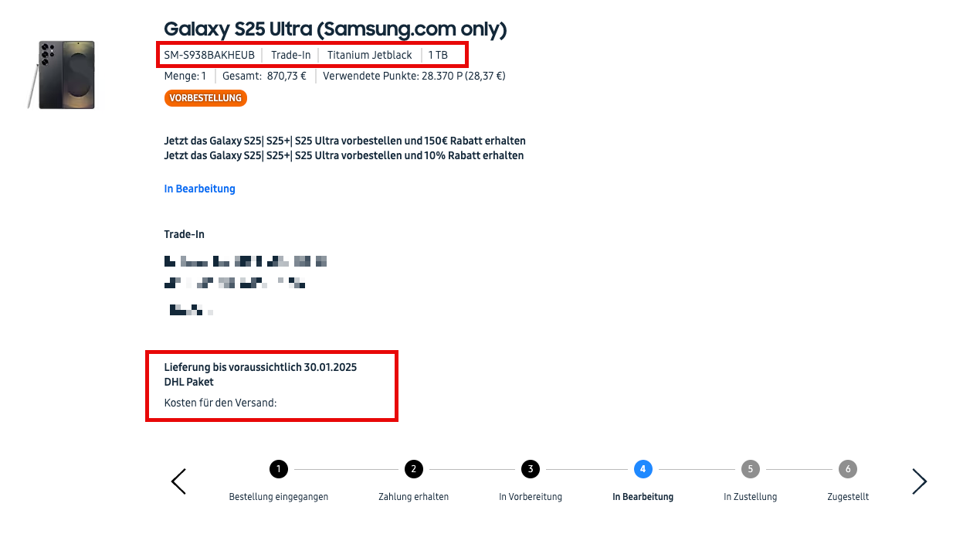Click the SM-S938BAKHEUB model number

(209, 55)
